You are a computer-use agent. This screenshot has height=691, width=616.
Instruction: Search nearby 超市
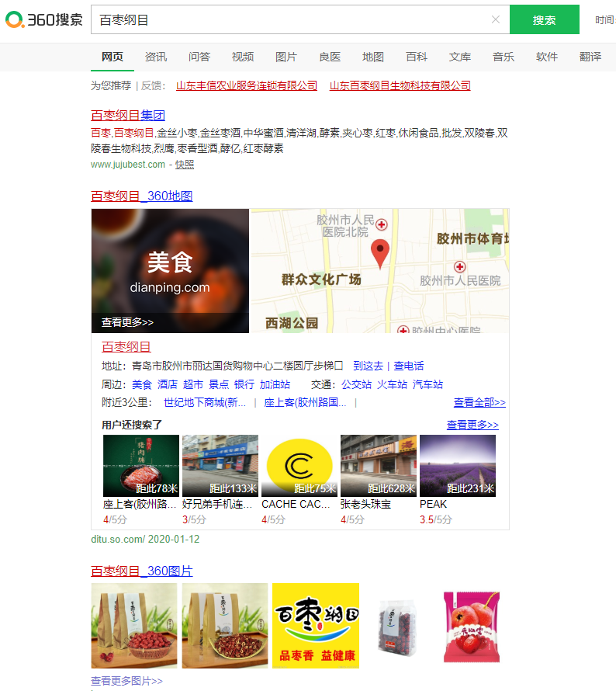pos(193,384)
